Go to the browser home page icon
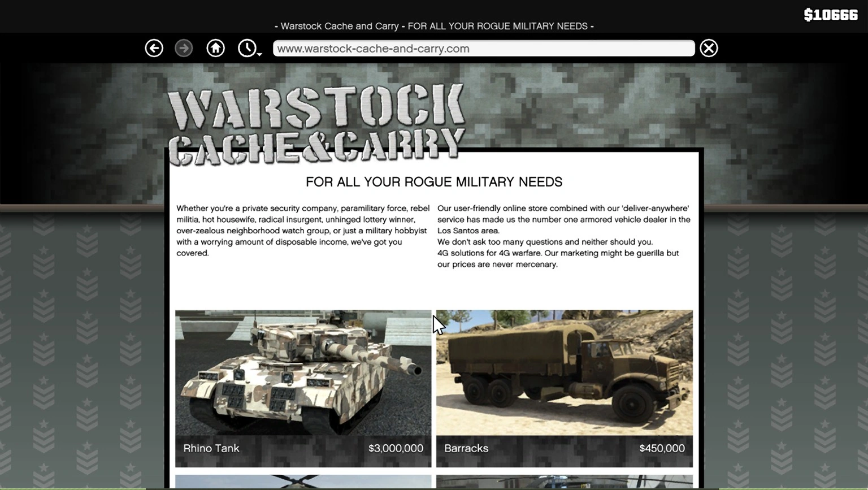 [215, 48]
